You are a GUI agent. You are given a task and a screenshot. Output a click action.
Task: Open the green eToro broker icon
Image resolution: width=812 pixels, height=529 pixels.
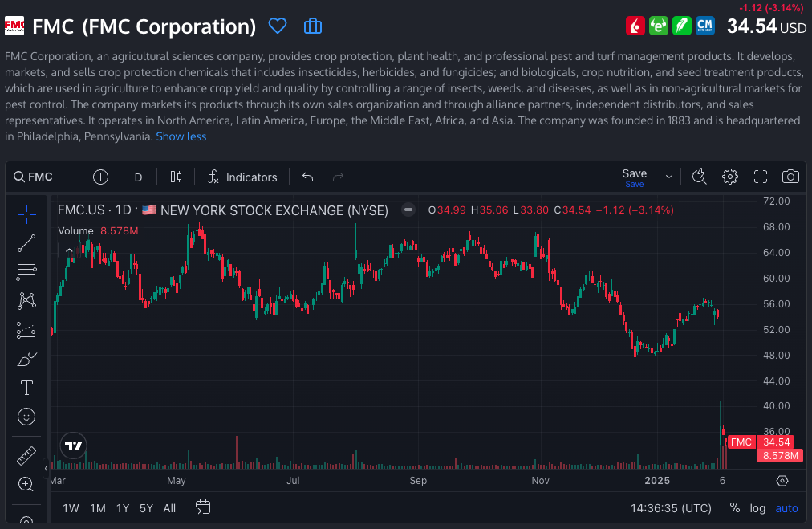pyautogui.click(x=658, y=26)
